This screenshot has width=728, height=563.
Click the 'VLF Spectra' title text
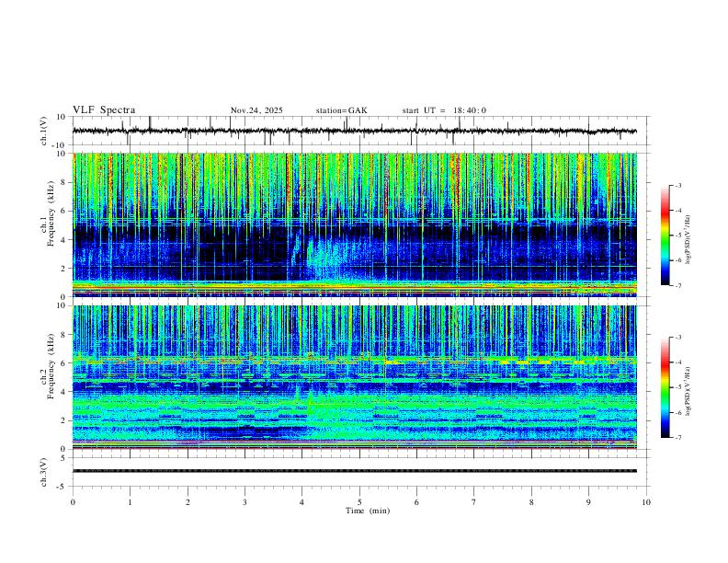(x=104, y=109)
